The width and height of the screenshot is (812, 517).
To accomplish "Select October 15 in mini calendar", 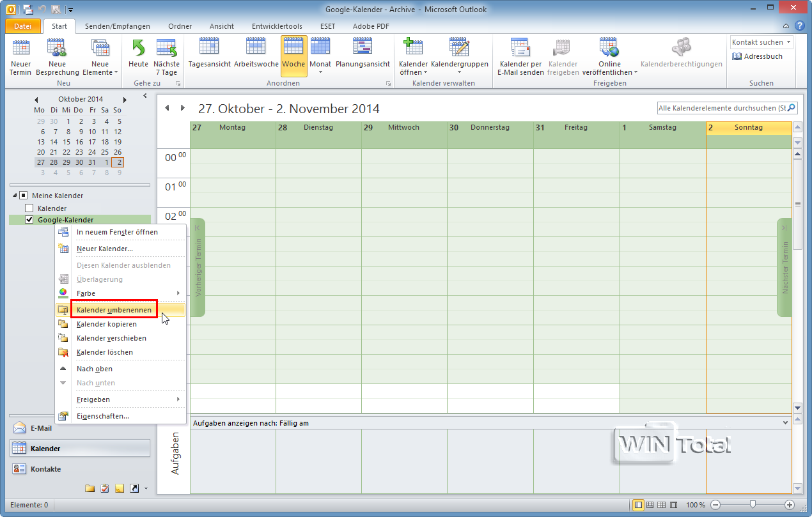I will point(66,142).
